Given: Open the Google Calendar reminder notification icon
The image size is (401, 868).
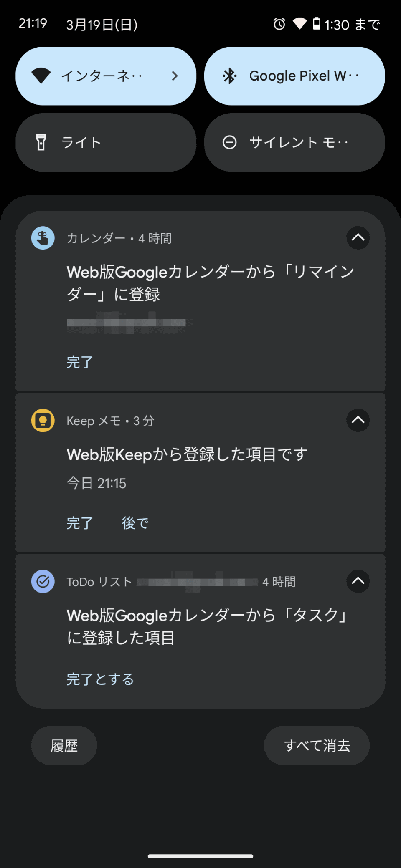Looking at the screenshot, I should pyautogui.click(x=43, y=238).
